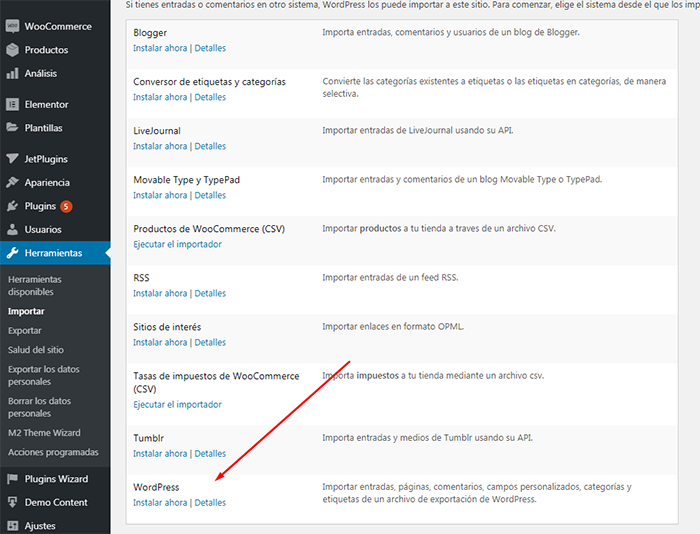Click the Plantillas folder icon

point(12,128)
